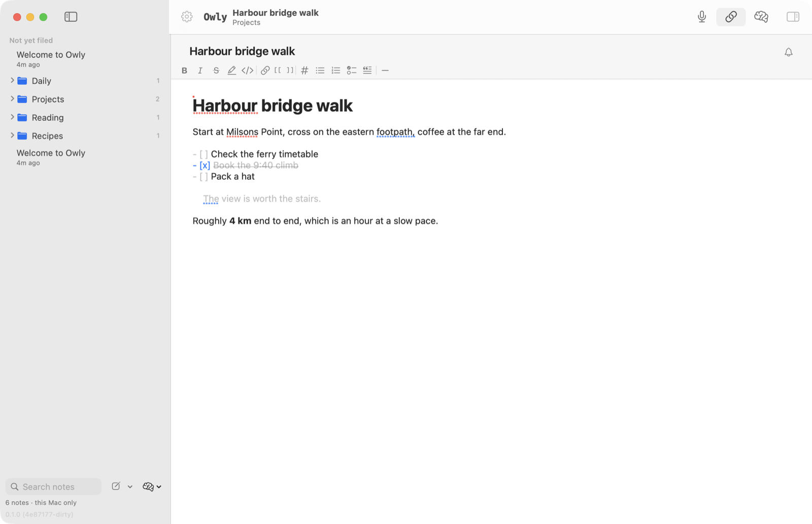Insert a hyperlink using the formatting toolbar chain icon

pyautogui.click(x=265, y=71)
